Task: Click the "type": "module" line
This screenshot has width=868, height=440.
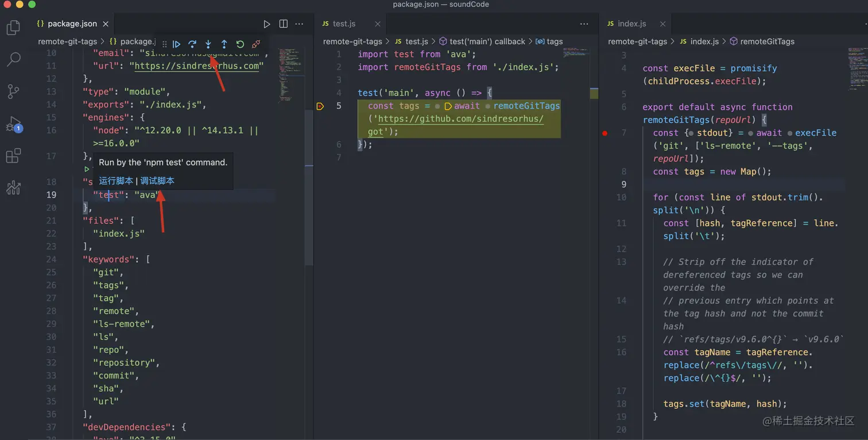Action: 126,92
